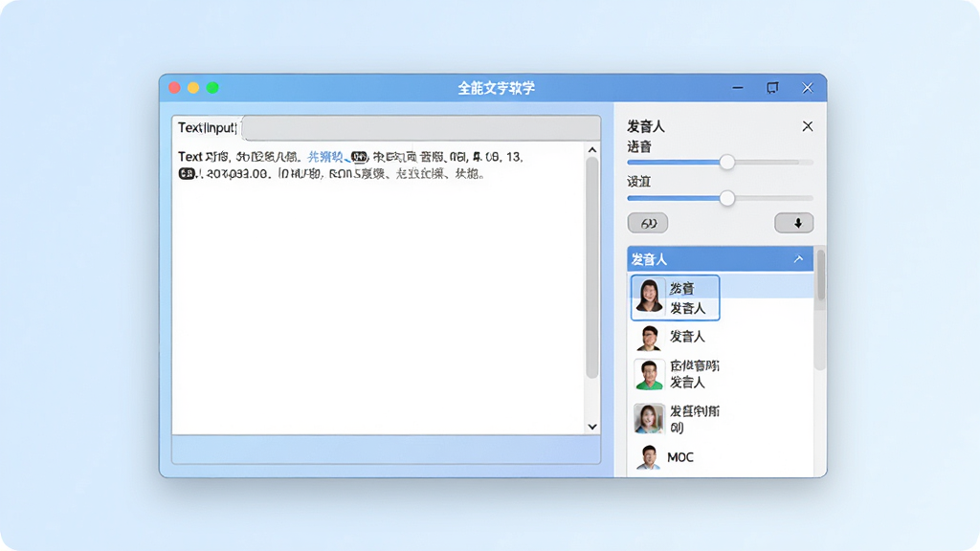The width and height of the screenshot is (980, 551).
Task: Click the minimize dash button in title bar
Action: [x=738, y=88]
